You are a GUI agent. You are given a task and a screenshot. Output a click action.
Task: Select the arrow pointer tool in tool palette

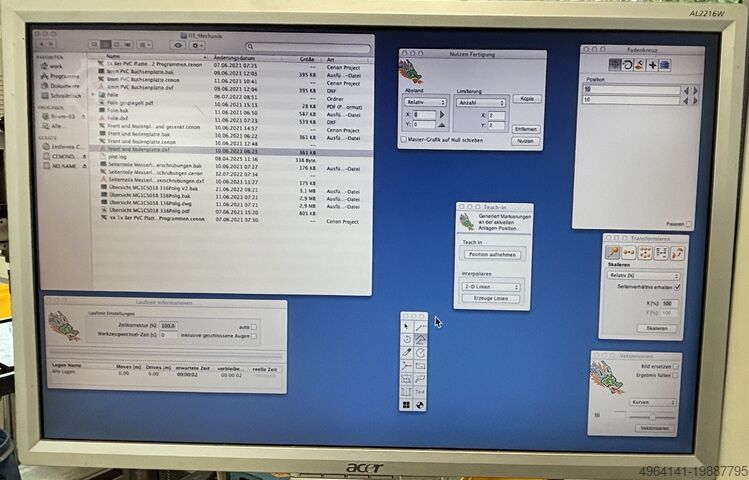[x=407, y=326]
